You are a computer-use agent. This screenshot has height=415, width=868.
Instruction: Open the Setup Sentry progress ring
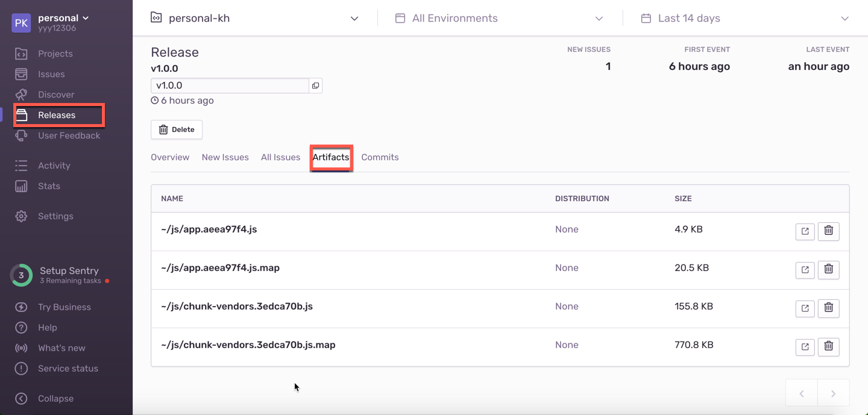21,275
